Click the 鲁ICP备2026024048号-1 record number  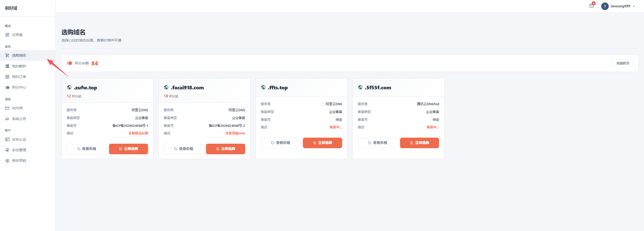coord(130,126)
